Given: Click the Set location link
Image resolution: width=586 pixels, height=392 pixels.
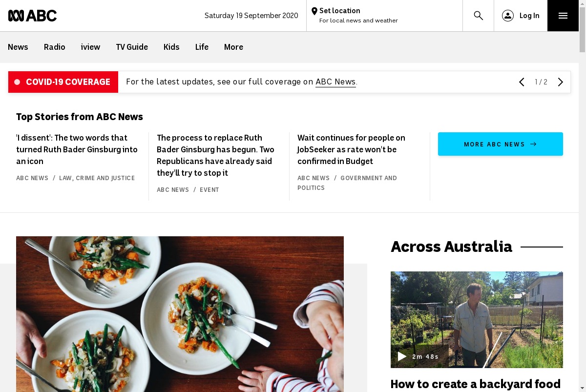Looking at the screenshot, I should [x=340, y=11].
